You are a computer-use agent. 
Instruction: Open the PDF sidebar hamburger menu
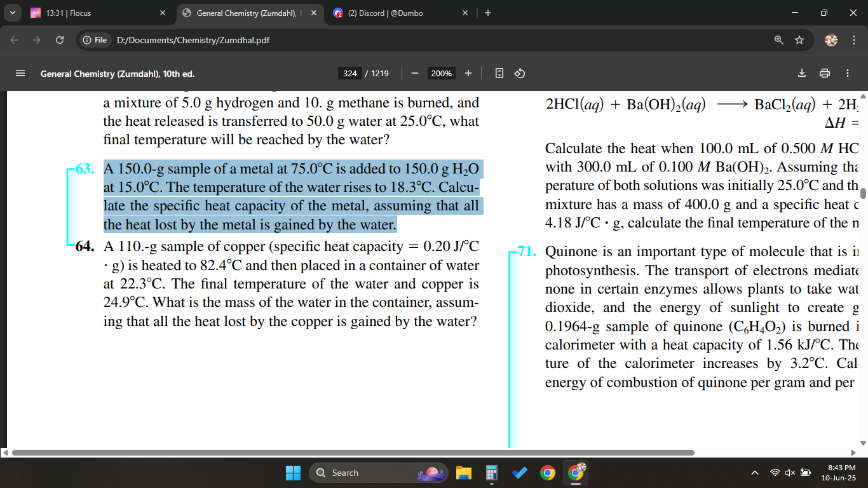(x=20, y=73)
